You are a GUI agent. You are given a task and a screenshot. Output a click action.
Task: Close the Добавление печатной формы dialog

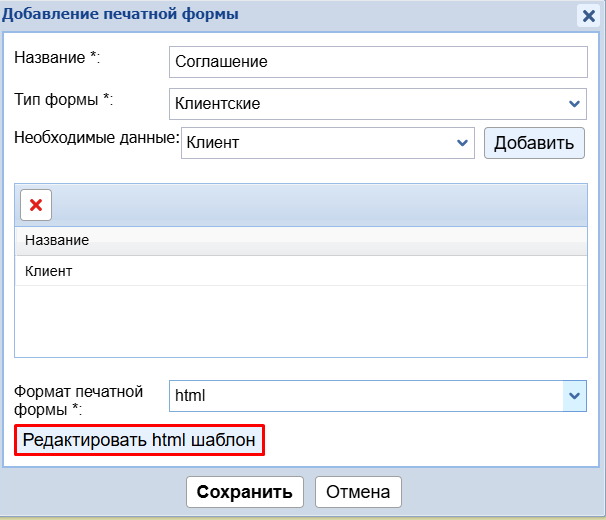pyautogui.click(x=588, y=15)
